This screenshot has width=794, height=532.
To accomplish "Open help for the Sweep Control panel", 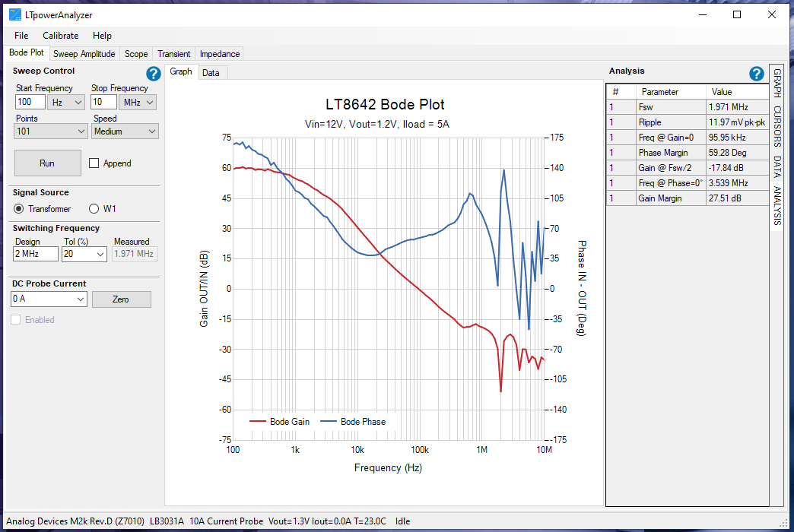I will [153, 74].
